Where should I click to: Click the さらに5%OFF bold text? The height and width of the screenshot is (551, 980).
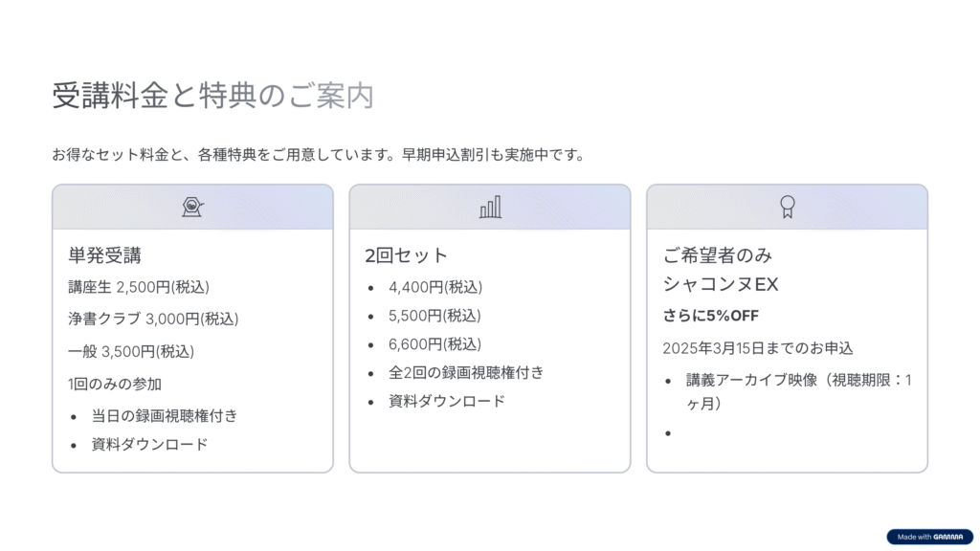point(710,316)
